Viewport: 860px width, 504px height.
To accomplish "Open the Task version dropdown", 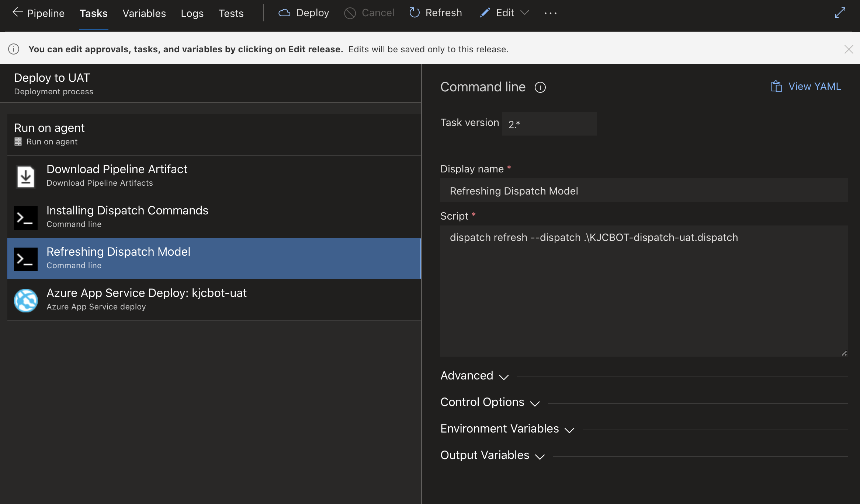I will (549, 124).
